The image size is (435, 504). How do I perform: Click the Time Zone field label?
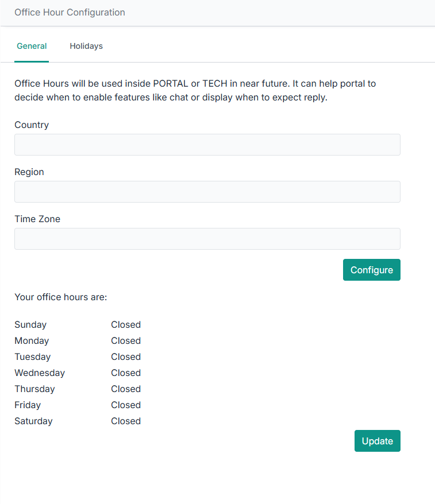coord(37,219)
